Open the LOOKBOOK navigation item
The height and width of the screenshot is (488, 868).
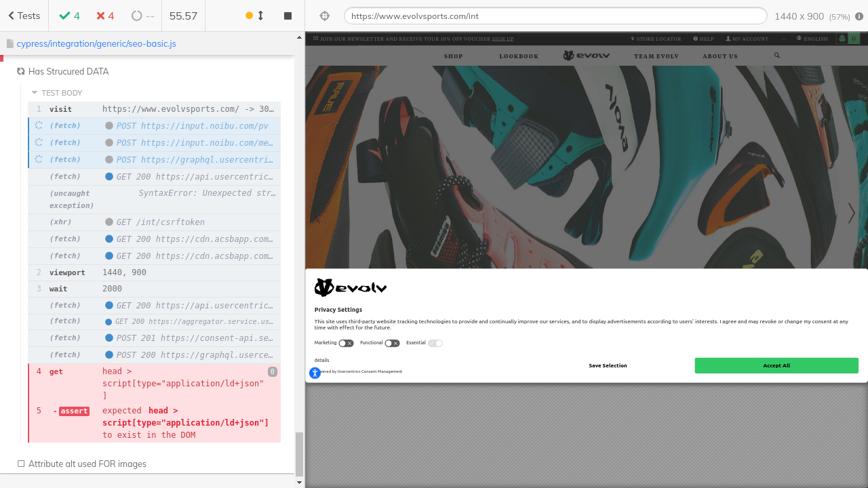[x=519, y=56]
